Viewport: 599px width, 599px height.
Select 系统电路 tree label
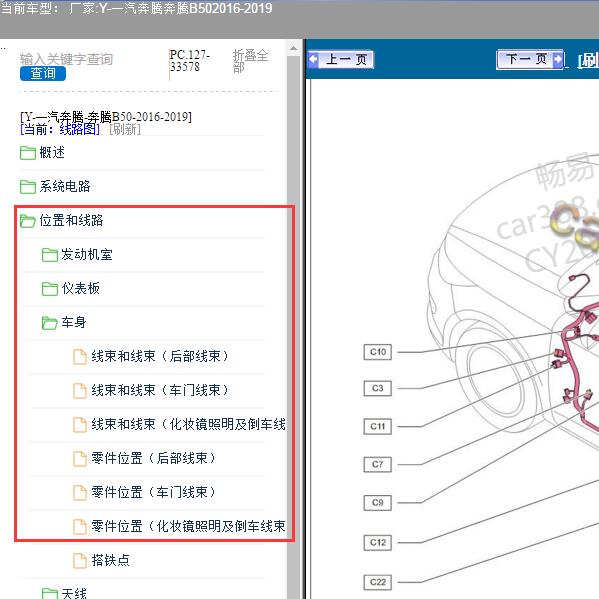[x=65, y=186]
